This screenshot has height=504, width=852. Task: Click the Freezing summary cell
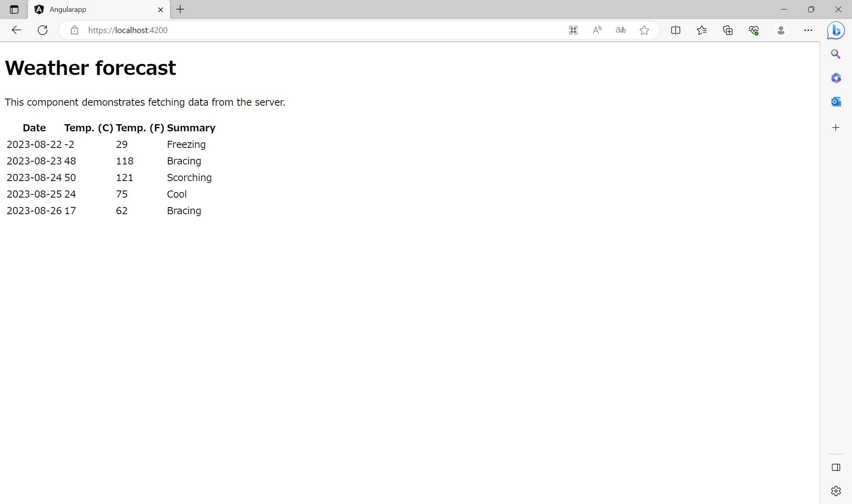point(186,145)
